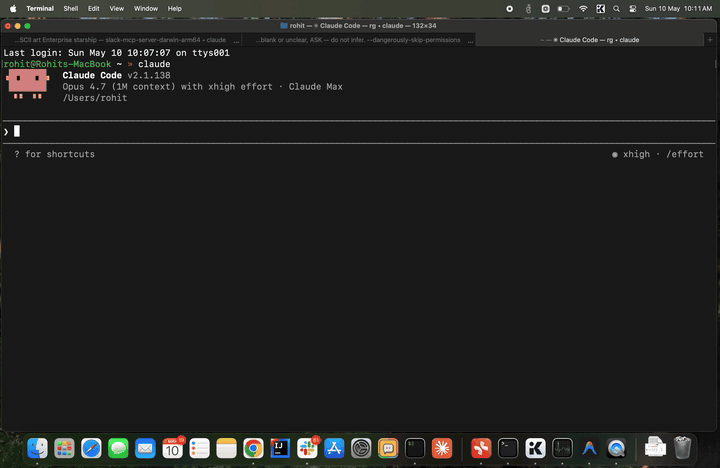Open the App Store in the Dock
The width and height of the screenshot is (720, 468).
(x=334, y=448)
